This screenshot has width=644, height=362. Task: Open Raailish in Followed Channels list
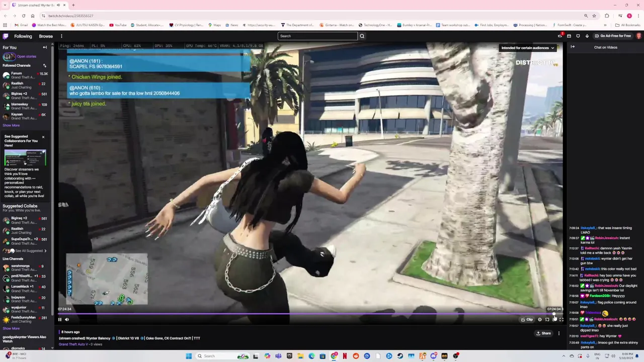tap(25, 85)
